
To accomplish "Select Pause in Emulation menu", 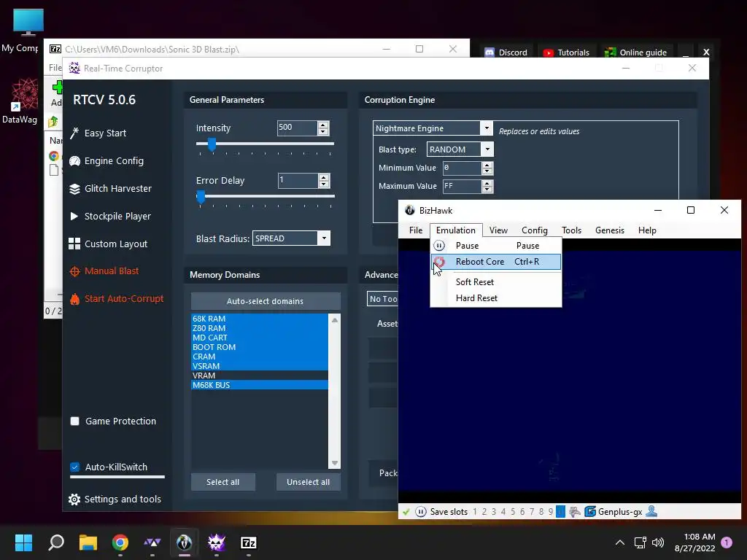I will pos(496,245).
